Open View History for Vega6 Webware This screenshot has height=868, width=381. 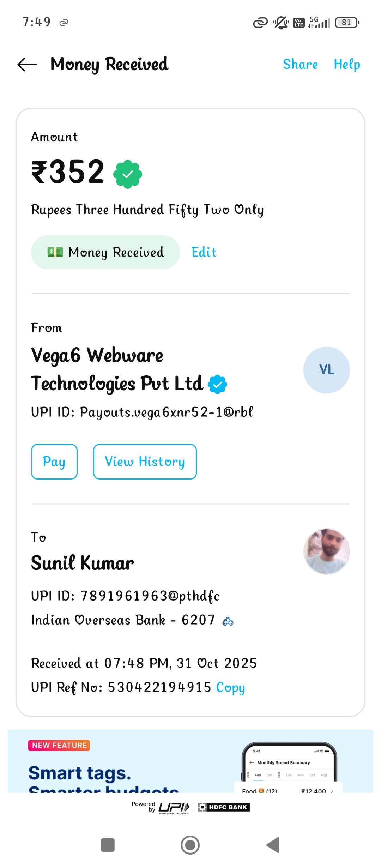pos(145,462)
